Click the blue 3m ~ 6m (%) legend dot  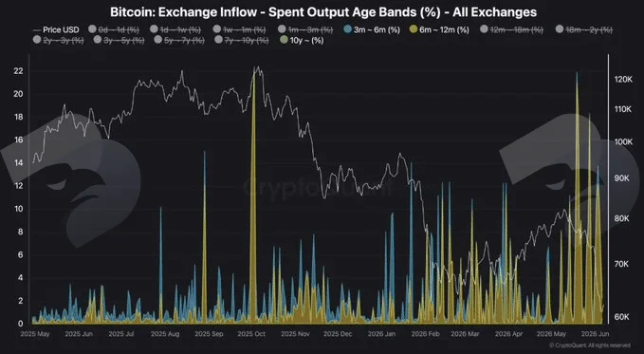click(x=348, y=29)
